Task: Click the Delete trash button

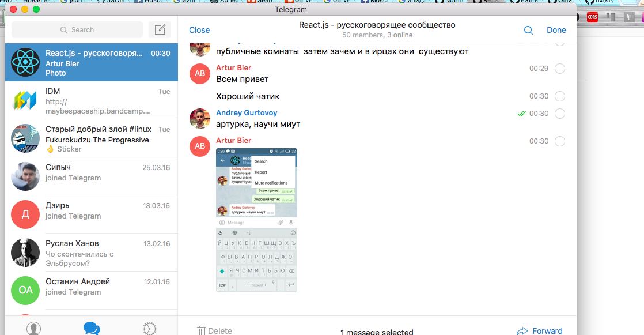Action: pyautogui.click(x=214, y=330)
